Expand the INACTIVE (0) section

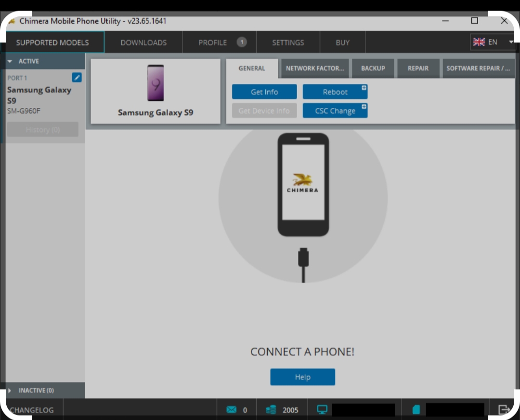pos(10,391)
